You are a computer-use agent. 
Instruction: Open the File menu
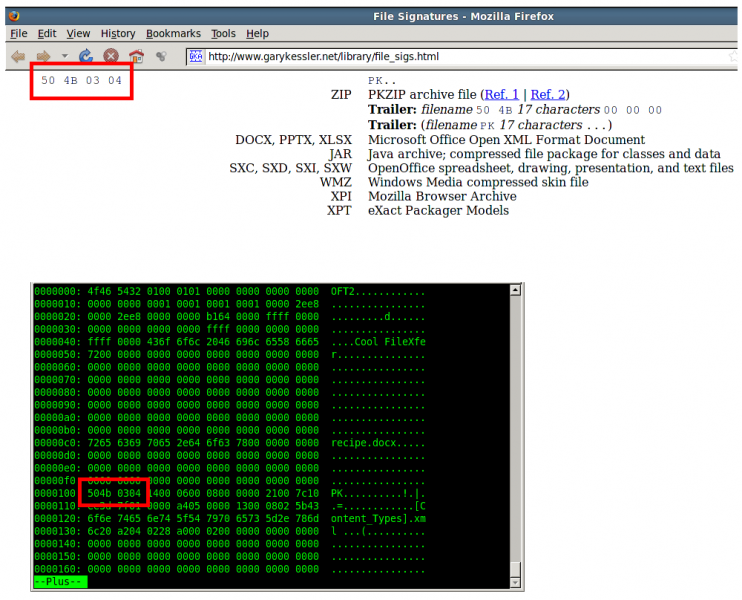pyautogui.click(x=19, y=34)
